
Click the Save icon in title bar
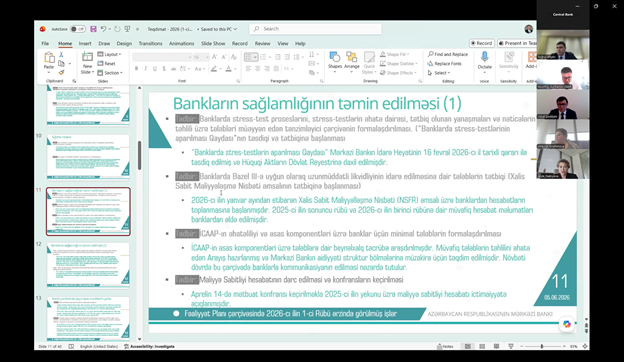tap(93, 29)
